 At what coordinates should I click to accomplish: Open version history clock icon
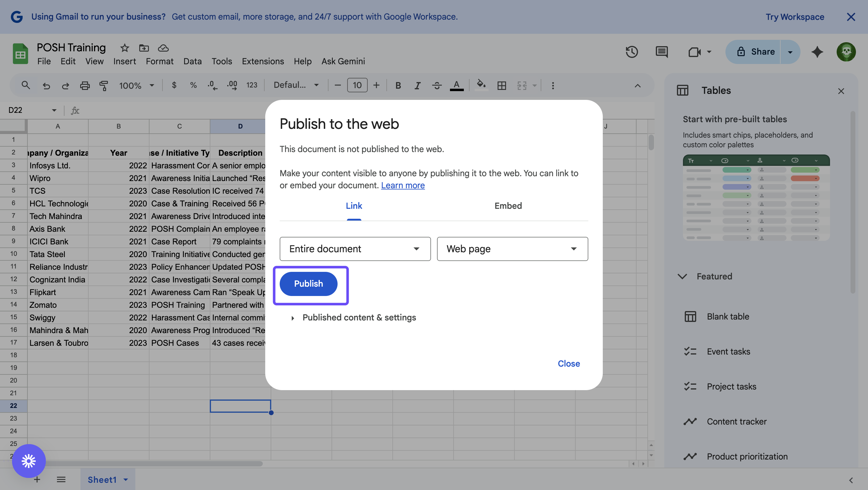[x=631, y=52]
